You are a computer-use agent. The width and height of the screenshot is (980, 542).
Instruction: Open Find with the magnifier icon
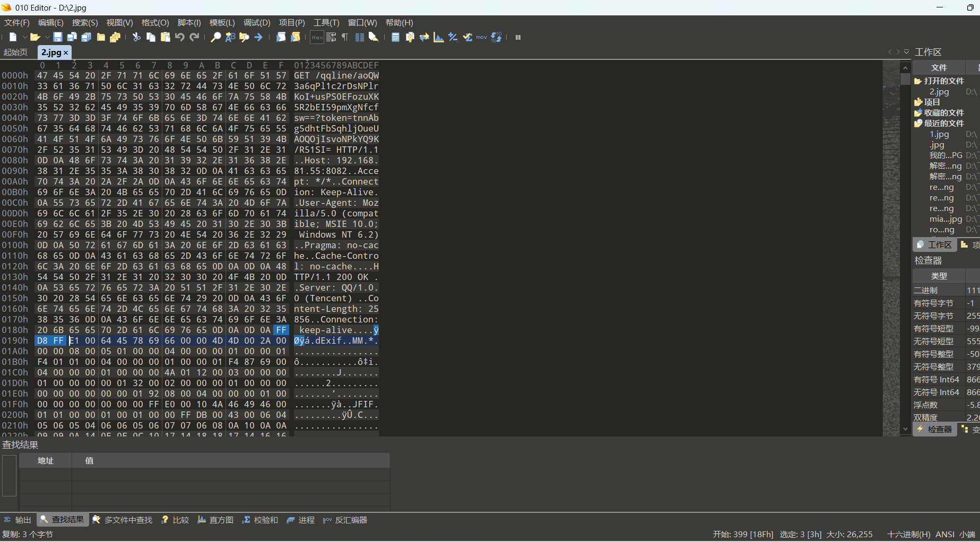click(x=216, y=37)
